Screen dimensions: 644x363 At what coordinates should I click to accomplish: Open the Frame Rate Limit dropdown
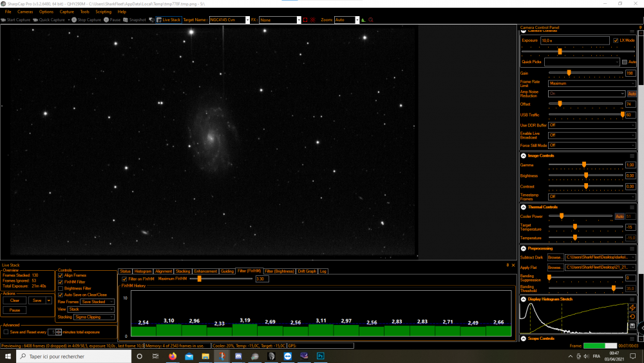click(592, 83)
